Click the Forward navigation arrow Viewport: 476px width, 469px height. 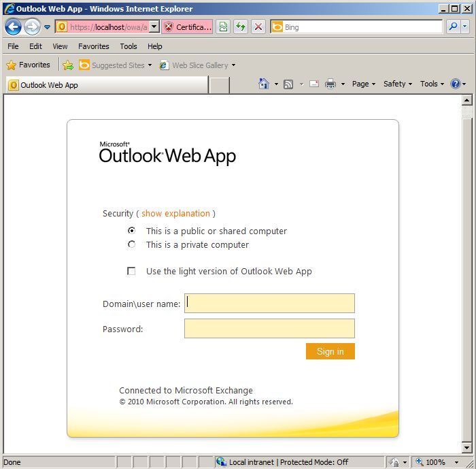click(32, 27)
